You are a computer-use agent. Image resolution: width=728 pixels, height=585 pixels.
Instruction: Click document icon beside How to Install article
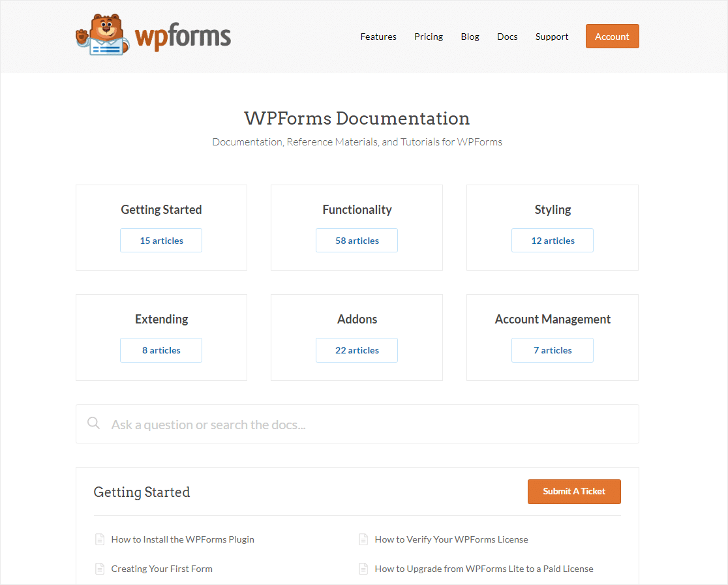tap(100, 539)
